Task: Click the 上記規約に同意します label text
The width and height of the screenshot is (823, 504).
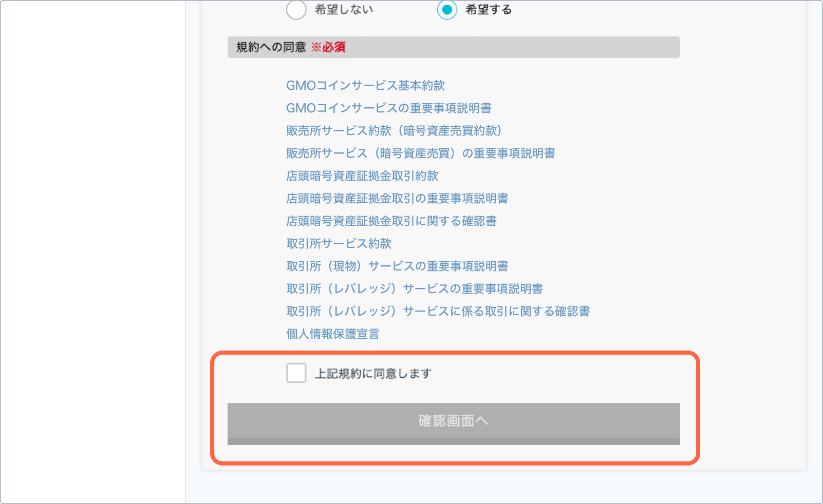Action: point(373,374)
